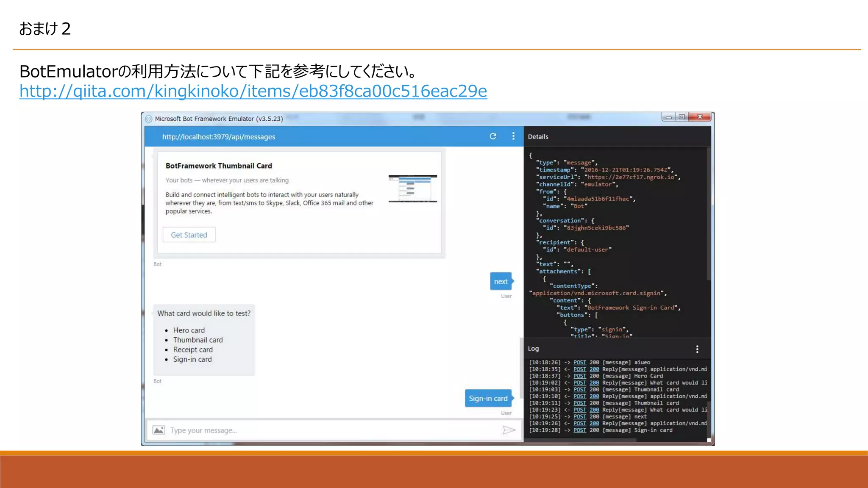Open the qiita.com kingkinoko article link
868x488 pixels.
tap(253, 91)
